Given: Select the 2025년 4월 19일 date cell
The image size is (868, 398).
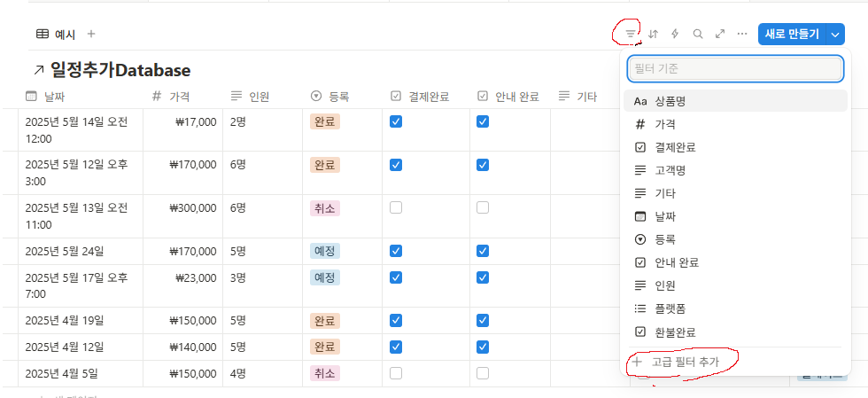Looking at the screenshot, I should [x=81, y=321].
